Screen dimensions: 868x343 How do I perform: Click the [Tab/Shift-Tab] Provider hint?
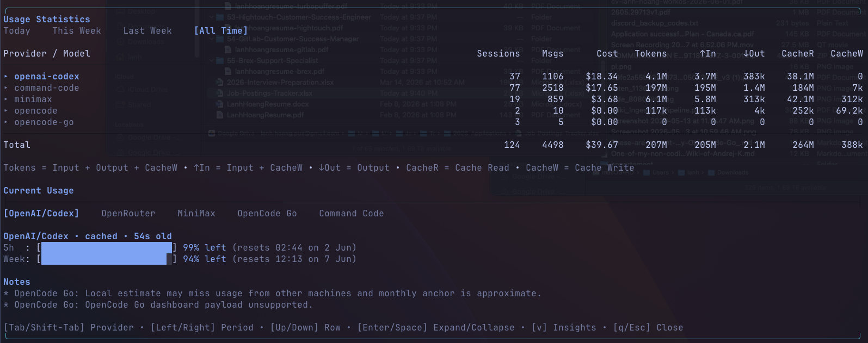(69, 328)
